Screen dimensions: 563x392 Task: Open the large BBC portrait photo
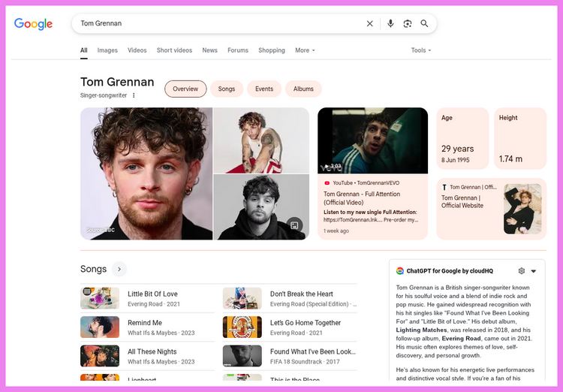point(146,173)
